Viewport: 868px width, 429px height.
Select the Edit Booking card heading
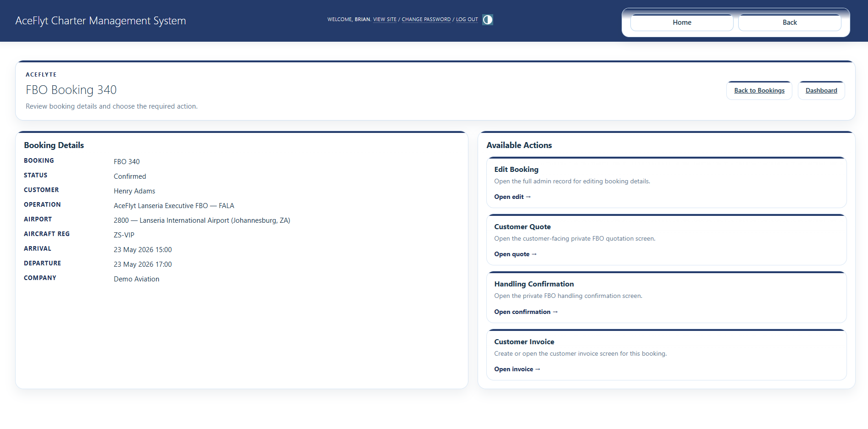(516, 170)
